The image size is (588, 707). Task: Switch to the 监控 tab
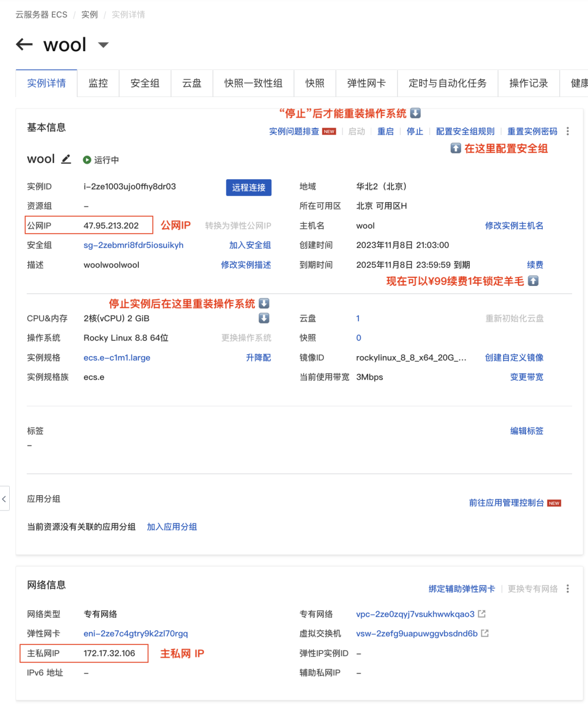click(x=98, y=83)
